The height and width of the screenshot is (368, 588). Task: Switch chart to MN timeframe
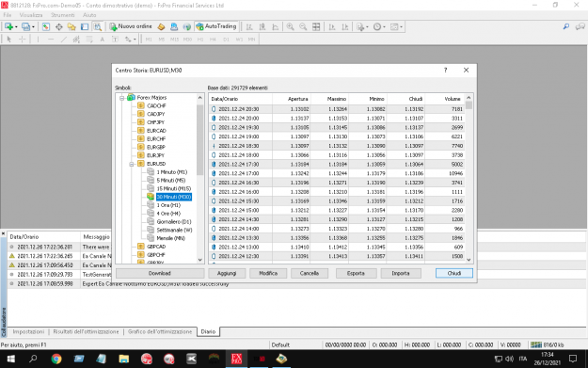(251, 39)
